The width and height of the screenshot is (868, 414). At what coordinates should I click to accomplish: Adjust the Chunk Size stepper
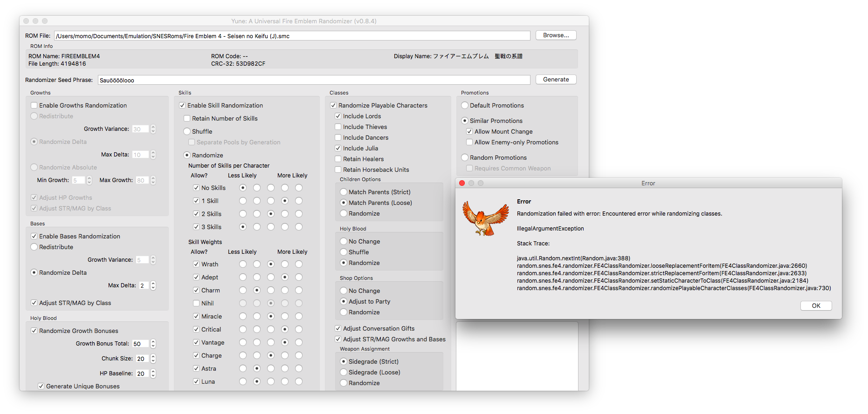pyautogui.click(x=153, y=359)
